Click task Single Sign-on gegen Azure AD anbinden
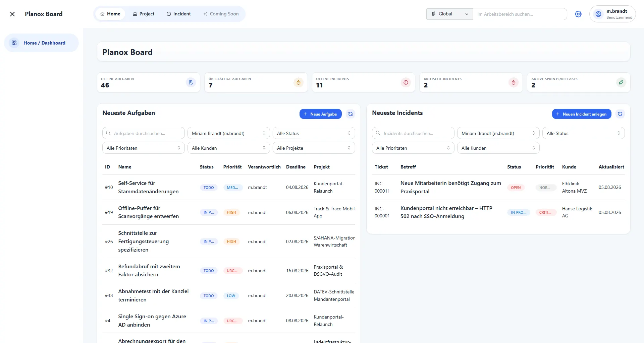This screenshot has width=644, height=343. coord(152,321)
